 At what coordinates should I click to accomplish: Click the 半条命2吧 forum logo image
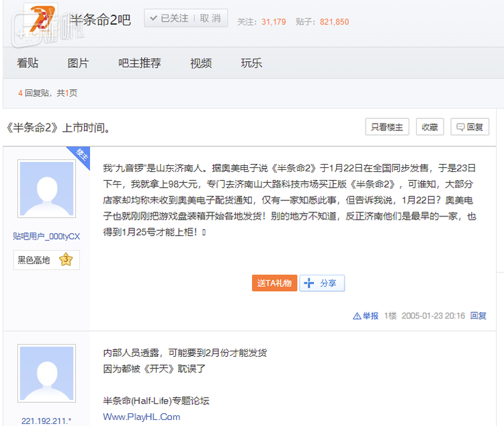click(x=41, y=19)
